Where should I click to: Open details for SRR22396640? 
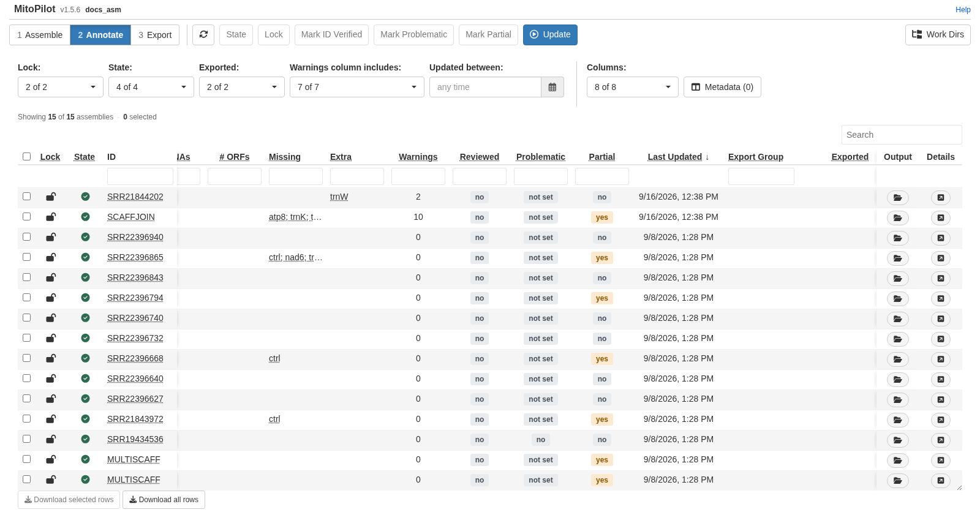click(x=940, y=379)
